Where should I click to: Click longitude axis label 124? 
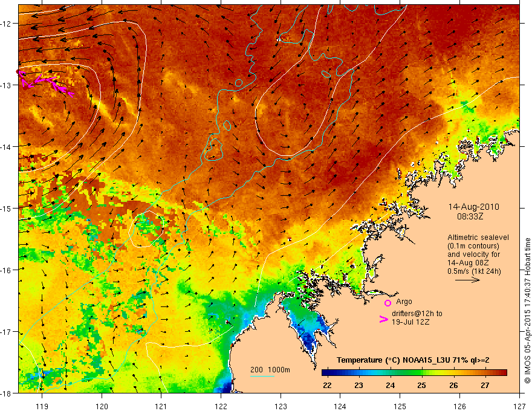[x=340, y=406]
